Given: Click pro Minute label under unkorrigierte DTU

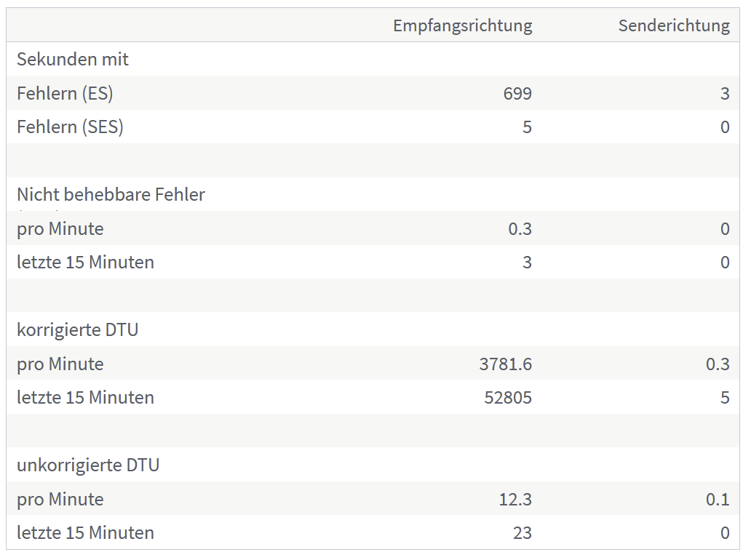Looking at the screenshot, I should coord(60,500).
